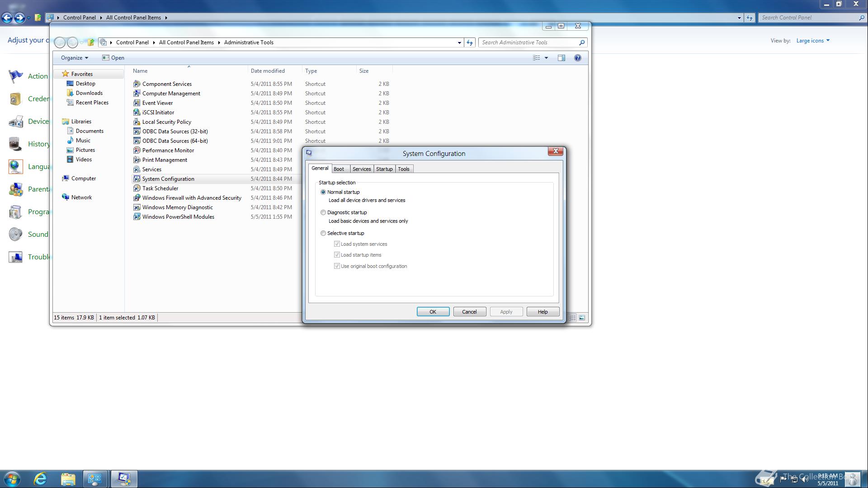Click the Performance Monitor shortcut icon
This screenshot has height=488, width=868.
pos(137,150)
